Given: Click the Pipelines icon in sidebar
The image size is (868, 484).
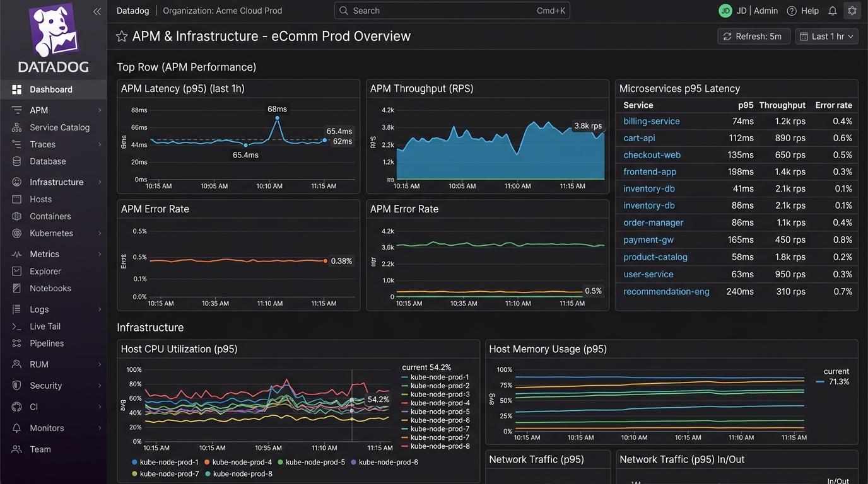Looking at the screenshot, I should 17,343.
